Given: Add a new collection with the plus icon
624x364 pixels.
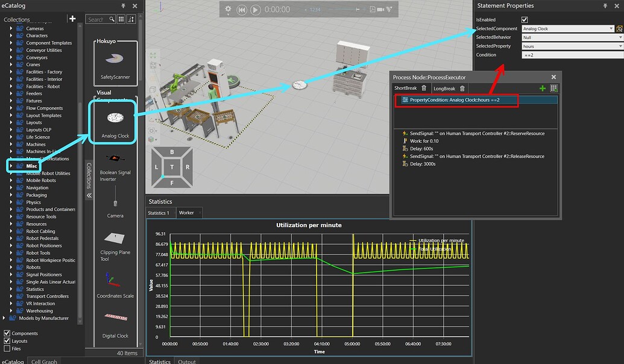Looking at the screenshot, I should (72, 19).
